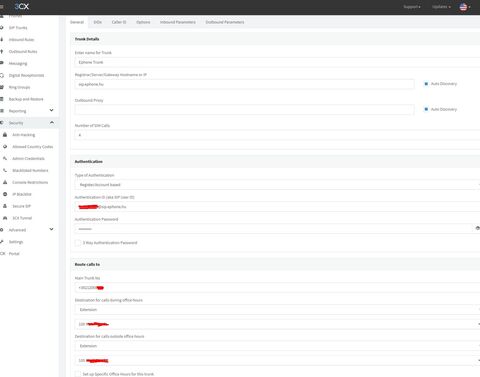The width and height of the screenshot is (480, 377).
Task: Expand the Reporting section chevron
Action: click(51, 110)
